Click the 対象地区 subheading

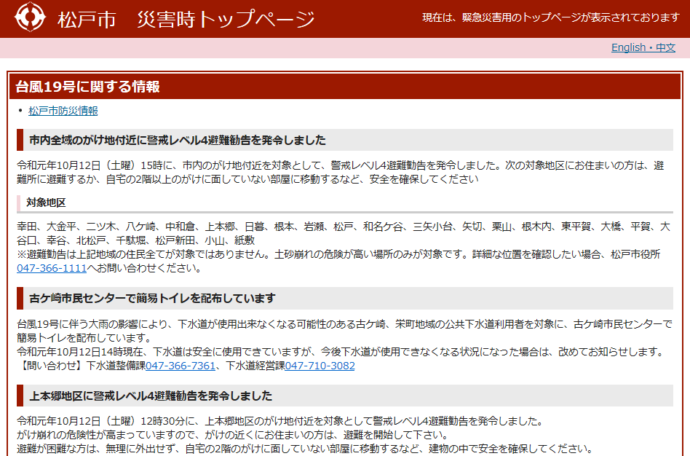46,204
